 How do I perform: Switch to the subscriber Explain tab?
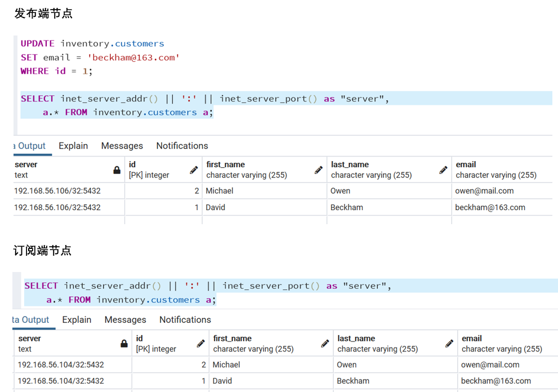click(x=77, y=319)
